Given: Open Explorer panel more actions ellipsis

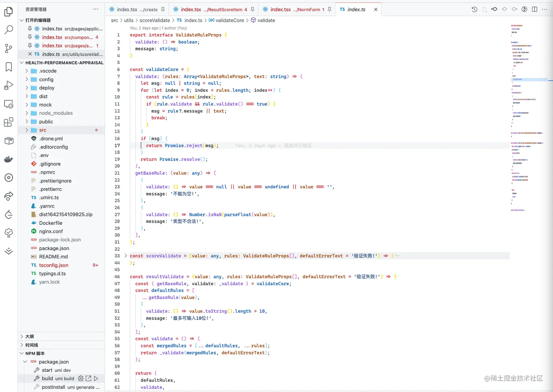Looking at the screenshot, I should click(96, 9).
